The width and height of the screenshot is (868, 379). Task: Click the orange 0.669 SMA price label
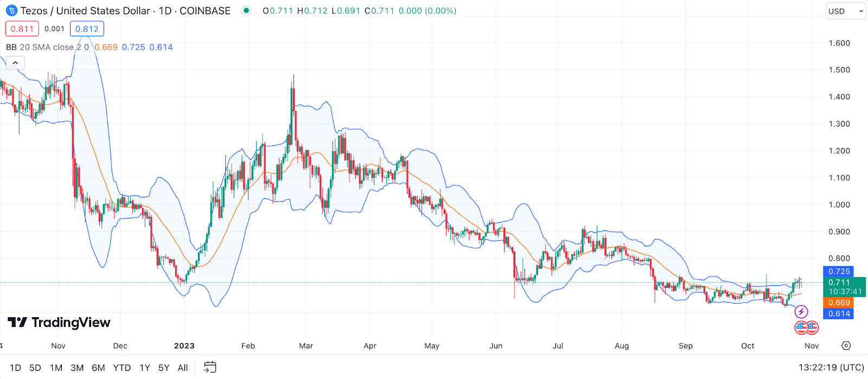(x=839, y=303)
